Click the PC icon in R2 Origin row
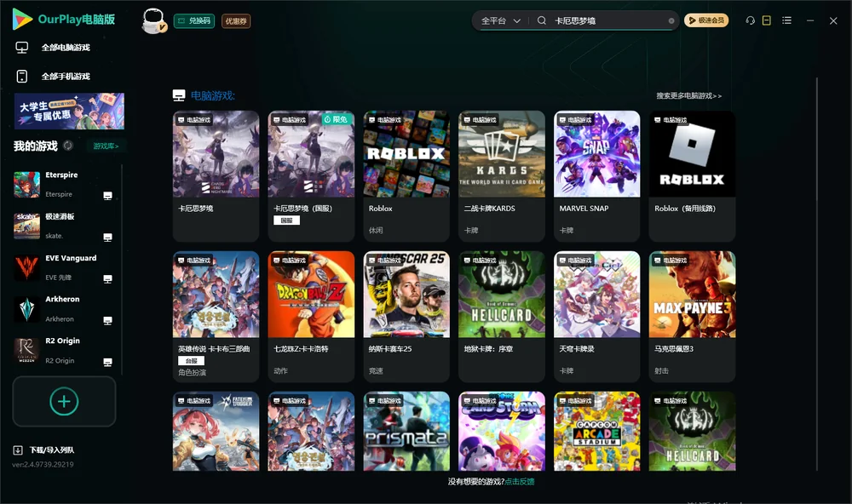 [107, 363]
